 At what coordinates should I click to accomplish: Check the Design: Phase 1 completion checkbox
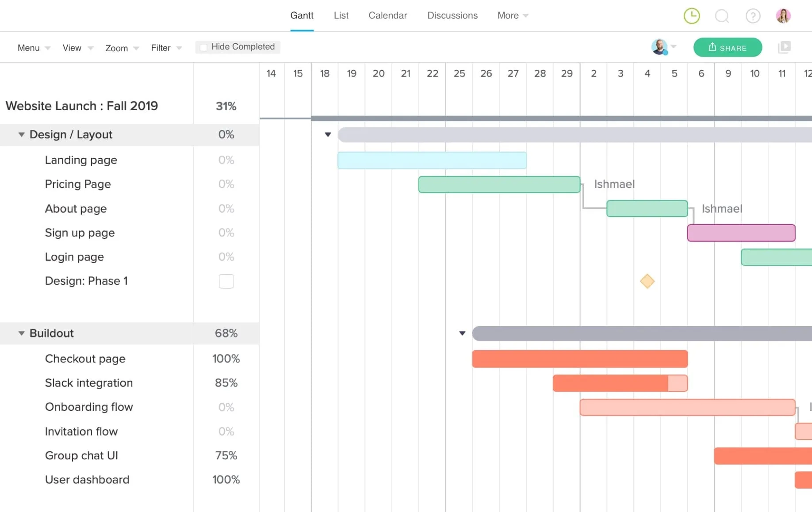[226, 281]
